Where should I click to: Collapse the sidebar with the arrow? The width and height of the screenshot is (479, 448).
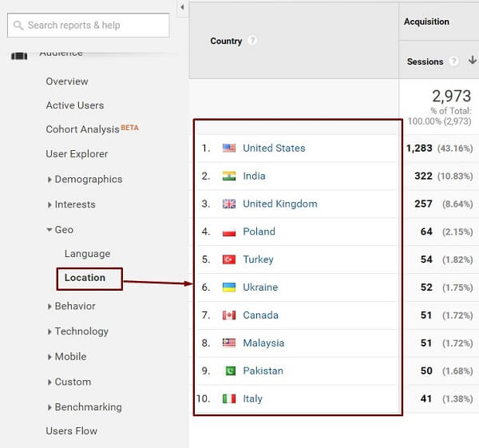coord(182,7)
